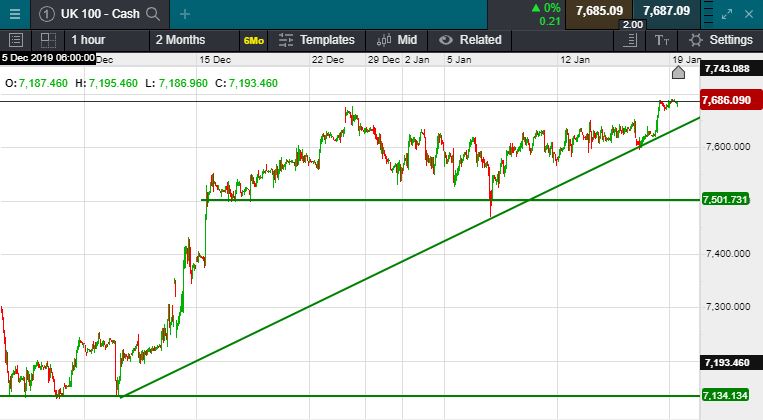
Task: Open the Mid price type dropdown
Action: [x=397, y=40]
